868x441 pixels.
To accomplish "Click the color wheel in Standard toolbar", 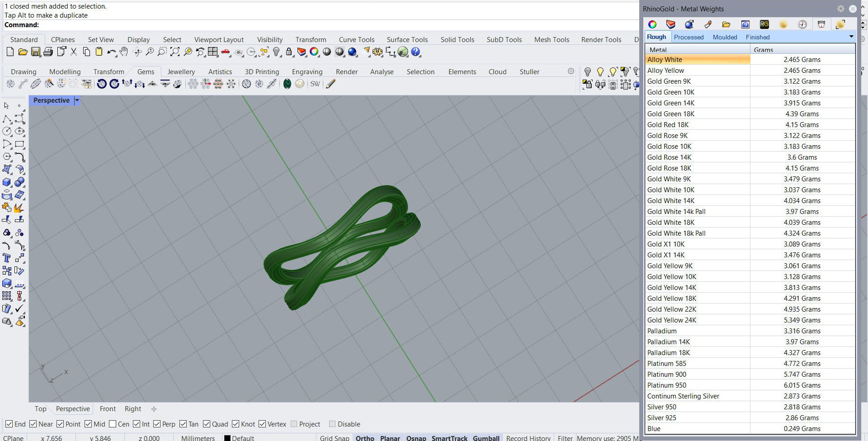I will [x=314, y=52].
